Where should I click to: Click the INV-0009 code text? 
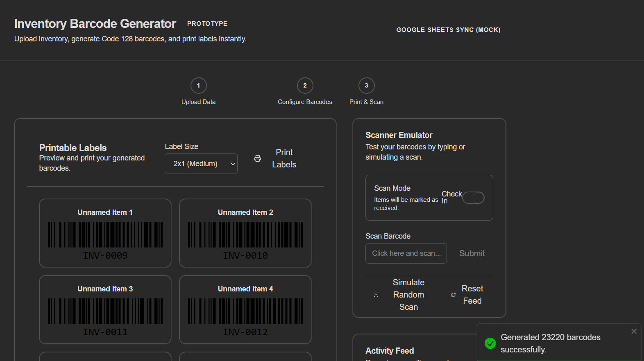tap(105, 255)
